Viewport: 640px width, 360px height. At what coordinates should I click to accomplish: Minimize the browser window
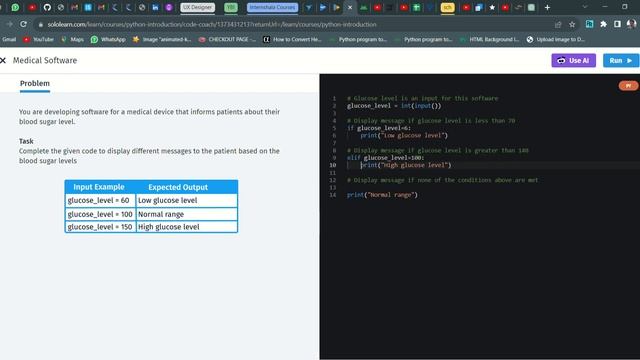[x=605, y=7]
